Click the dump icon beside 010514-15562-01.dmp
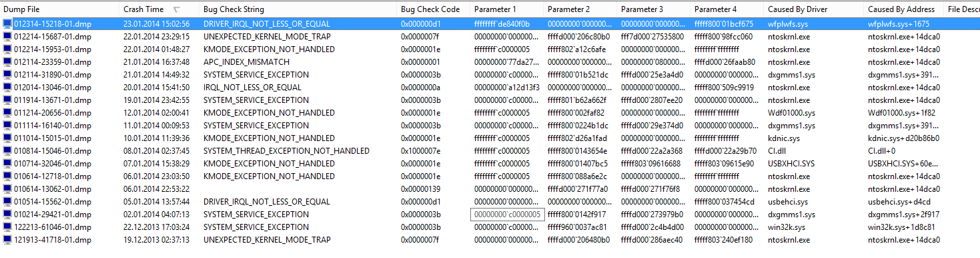 tap(7, 201)
